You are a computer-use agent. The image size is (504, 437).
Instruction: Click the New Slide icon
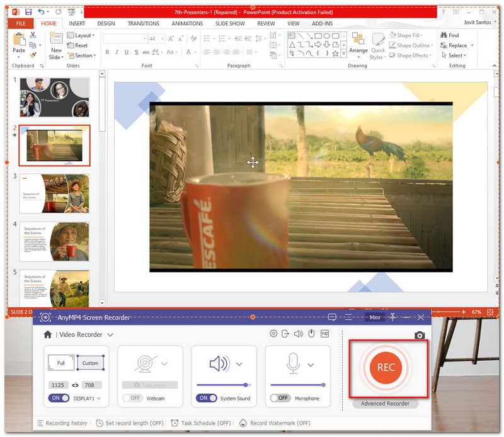coord(56,45)
